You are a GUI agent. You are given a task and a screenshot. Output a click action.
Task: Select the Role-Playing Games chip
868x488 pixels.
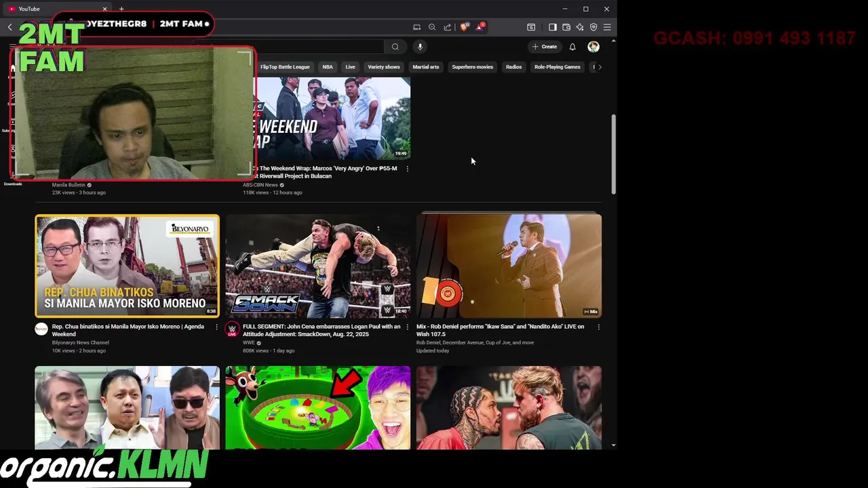pos(557,67)
